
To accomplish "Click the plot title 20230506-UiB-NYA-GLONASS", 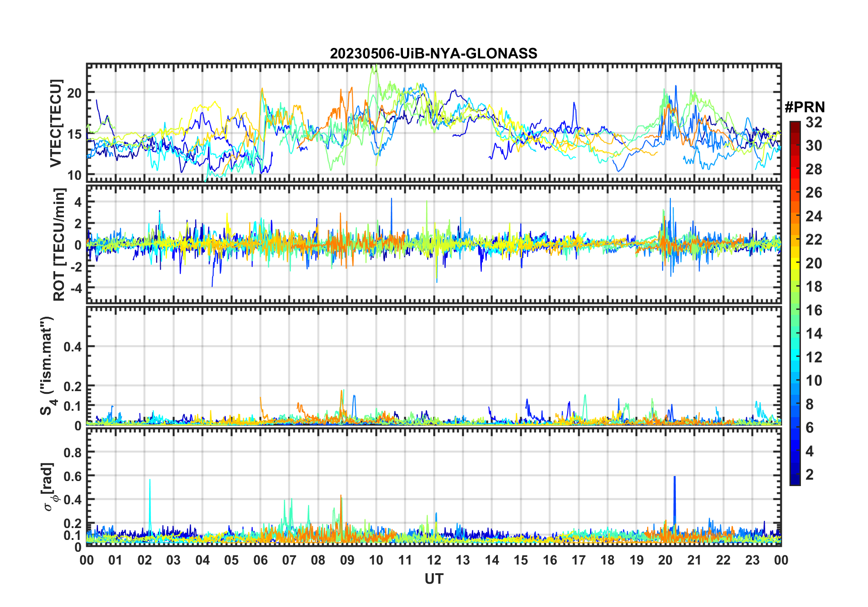I will point(434,53).
